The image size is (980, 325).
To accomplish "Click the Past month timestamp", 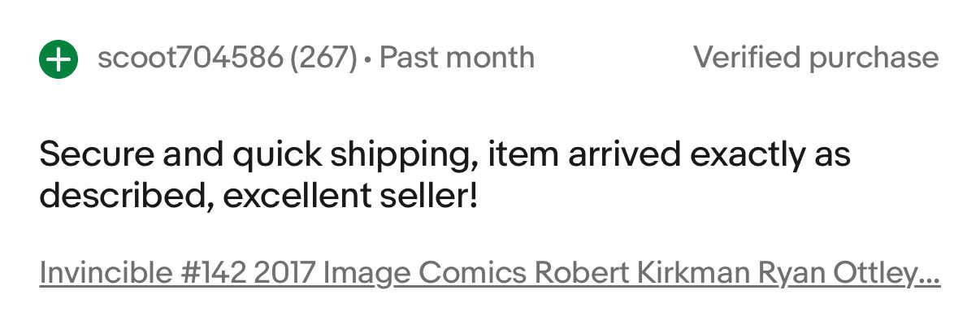I will click(457, 58).
